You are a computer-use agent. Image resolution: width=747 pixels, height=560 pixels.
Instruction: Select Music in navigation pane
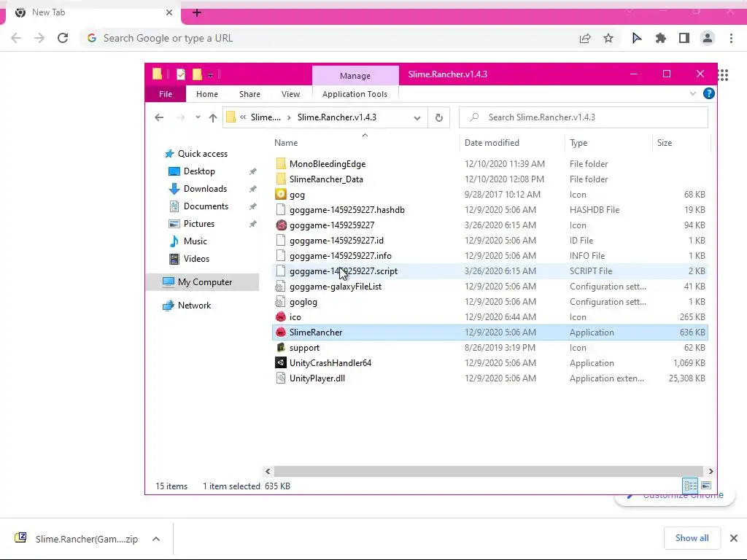(195, 241)
